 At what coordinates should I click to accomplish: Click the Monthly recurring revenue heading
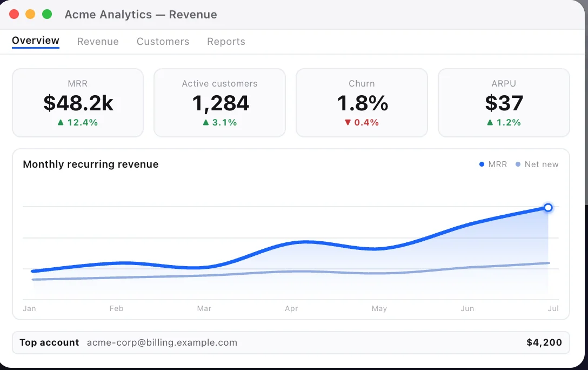click(x=91, y=164)
